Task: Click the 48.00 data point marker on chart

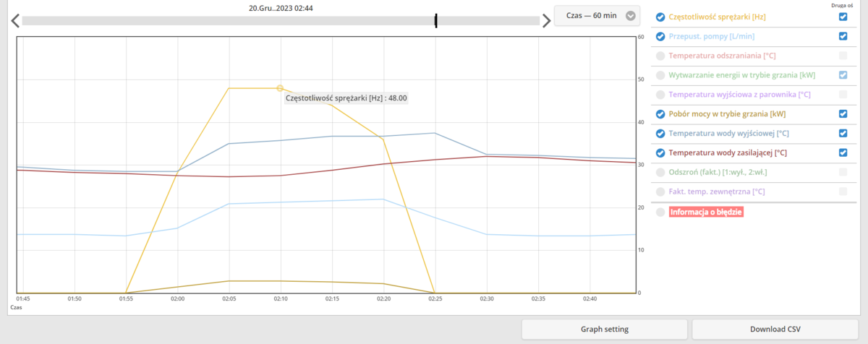Action: click(280, 88)
